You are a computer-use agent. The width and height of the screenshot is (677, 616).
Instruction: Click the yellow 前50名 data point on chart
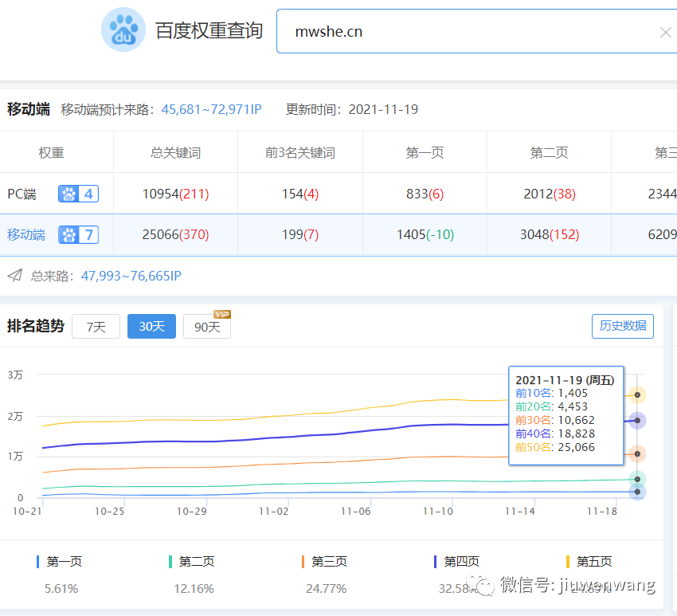(637, 394)
